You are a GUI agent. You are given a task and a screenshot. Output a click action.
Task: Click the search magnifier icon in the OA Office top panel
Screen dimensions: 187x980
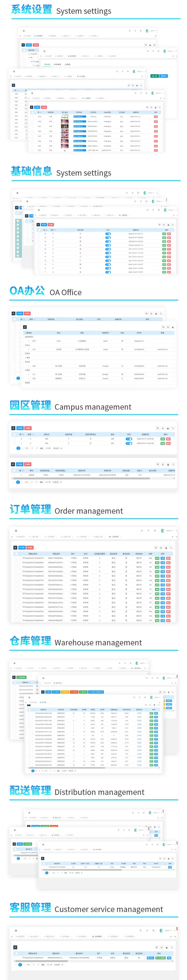161,314
